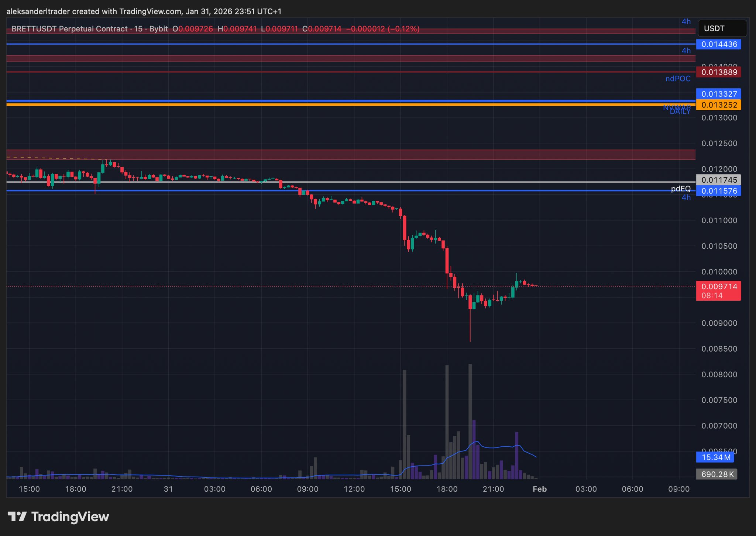
Task: Select the gray 0.011745 price label
Action: [718, 180]
